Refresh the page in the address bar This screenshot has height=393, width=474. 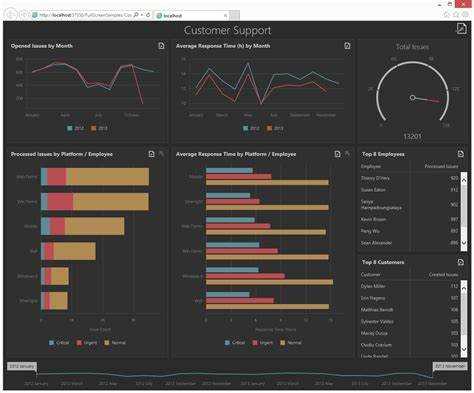point(148,15)
